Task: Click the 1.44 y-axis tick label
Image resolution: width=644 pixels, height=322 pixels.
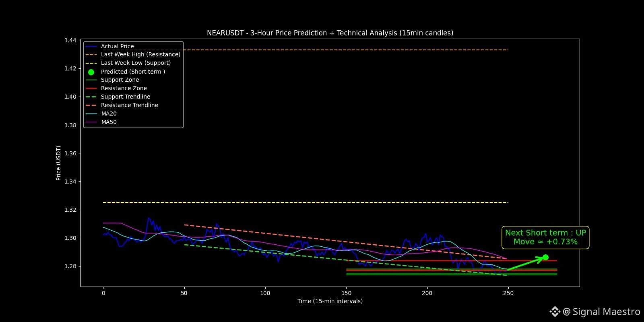Action: [70, 40]
